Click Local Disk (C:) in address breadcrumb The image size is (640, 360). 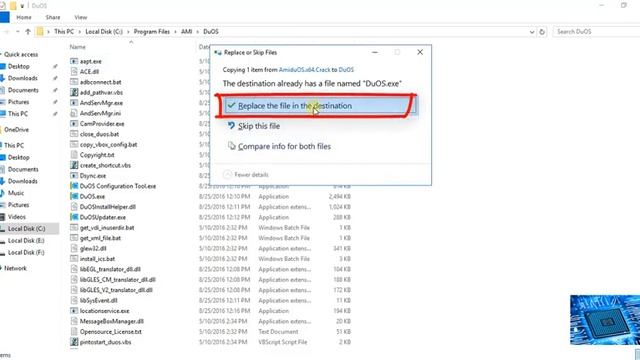(x=104, y=31)
